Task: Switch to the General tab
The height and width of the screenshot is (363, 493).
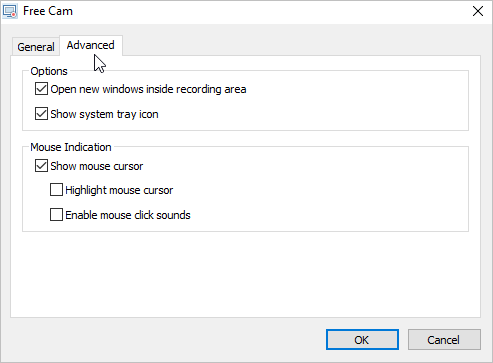Action: (x=36, y=47)
